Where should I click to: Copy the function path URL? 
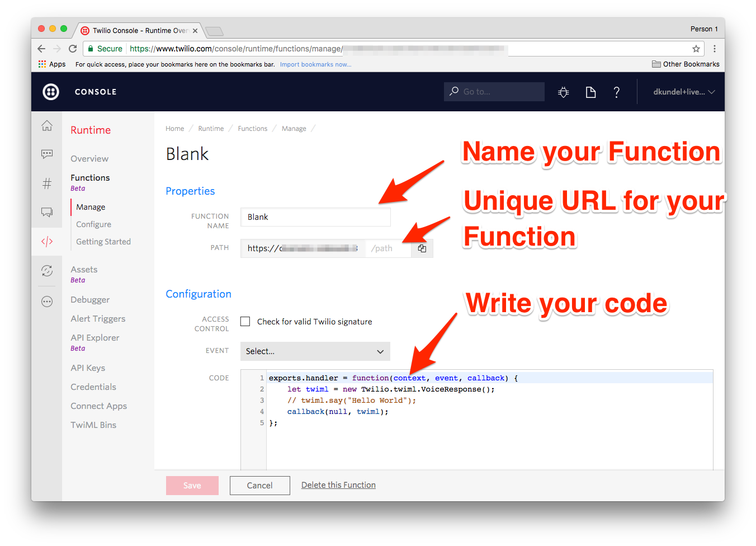coord(422,248)
